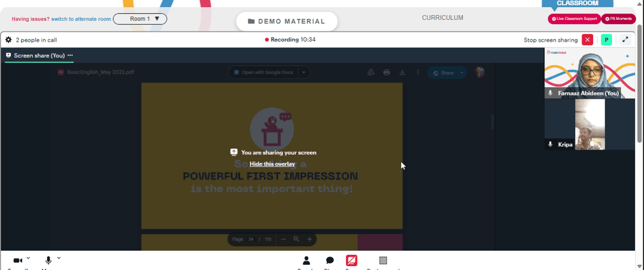Expand the call to fullscreen
This screenshot has width=644, height=270.
pyautogui.click(x=625, y=40)
